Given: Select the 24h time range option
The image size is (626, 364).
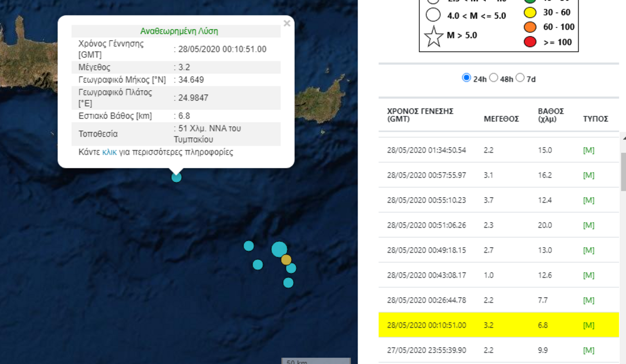Looking at the screenshot, I should pos(466,78).
